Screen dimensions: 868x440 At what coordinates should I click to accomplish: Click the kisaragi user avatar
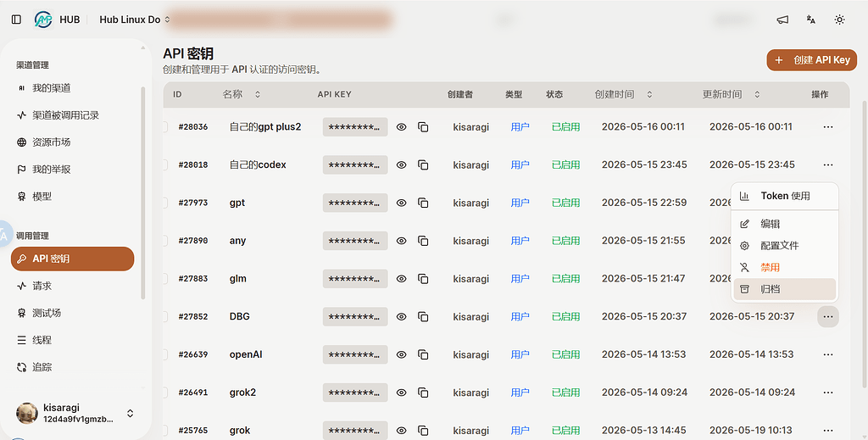tap(26, 413)
